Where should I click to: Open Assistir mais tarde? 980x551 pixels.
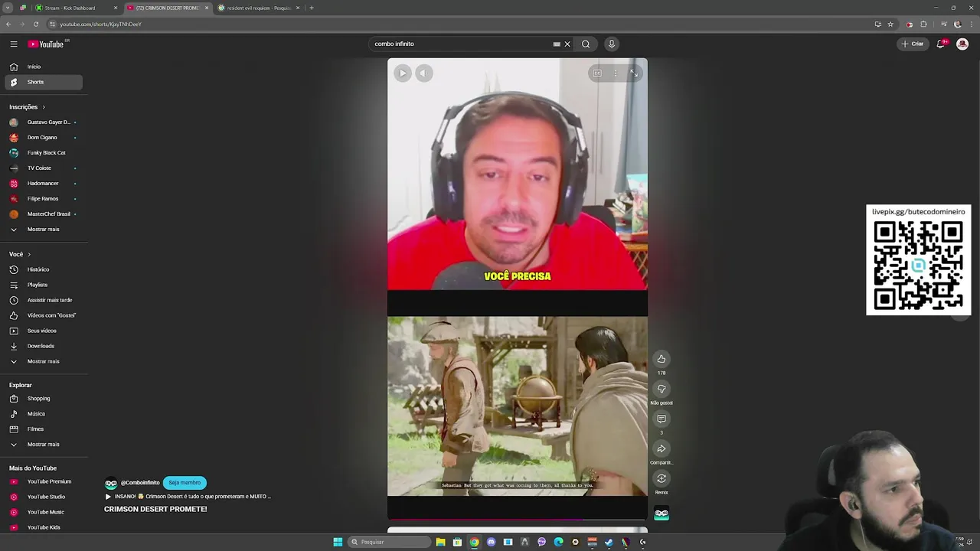(44, 300)
